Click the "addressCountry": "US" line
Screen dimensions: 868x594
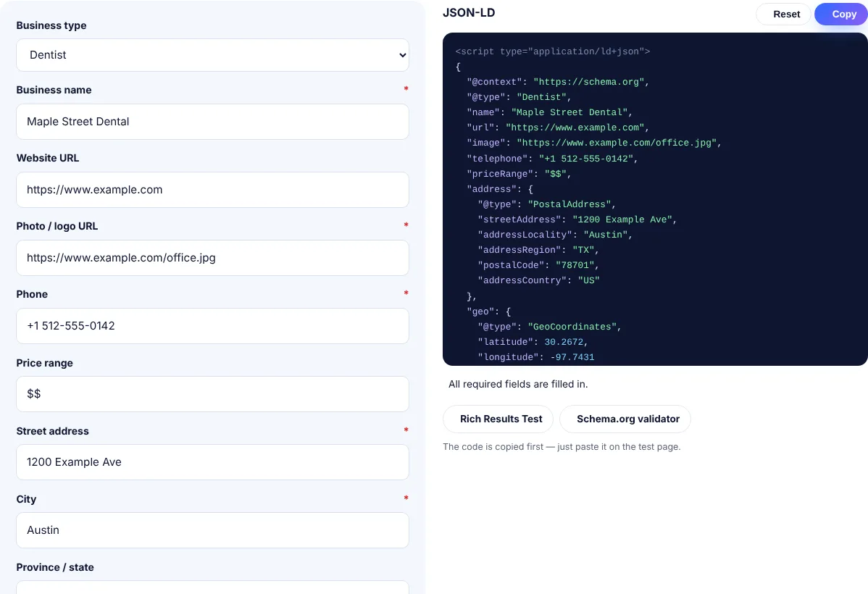pyautogui.click(x=538, y=280)
